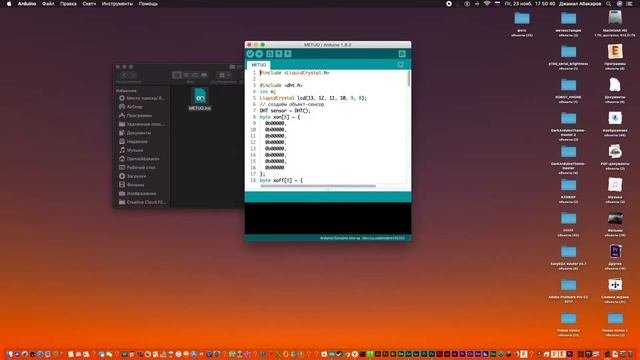Select the ROBOT_PHONE folder on desktop

point(568,91)
